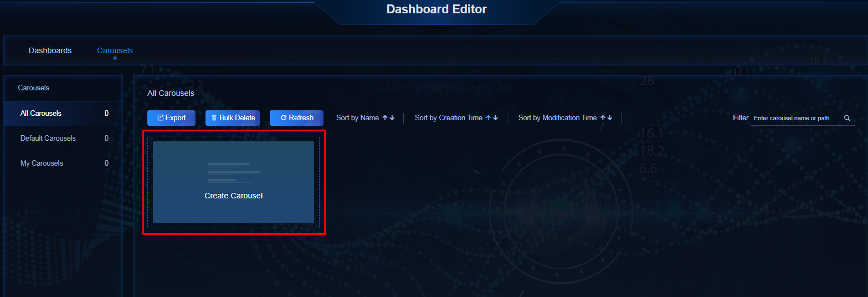The height and width of the screenshot is (297, 868).
Task: Open the My Carousels category
Action: 63,163
